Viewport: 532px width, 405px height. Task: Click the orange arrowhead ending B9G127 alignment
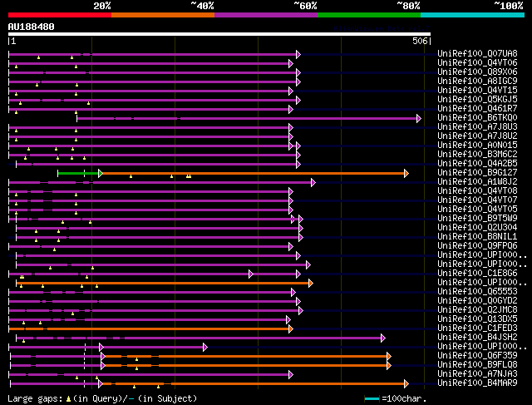(406, 174)
